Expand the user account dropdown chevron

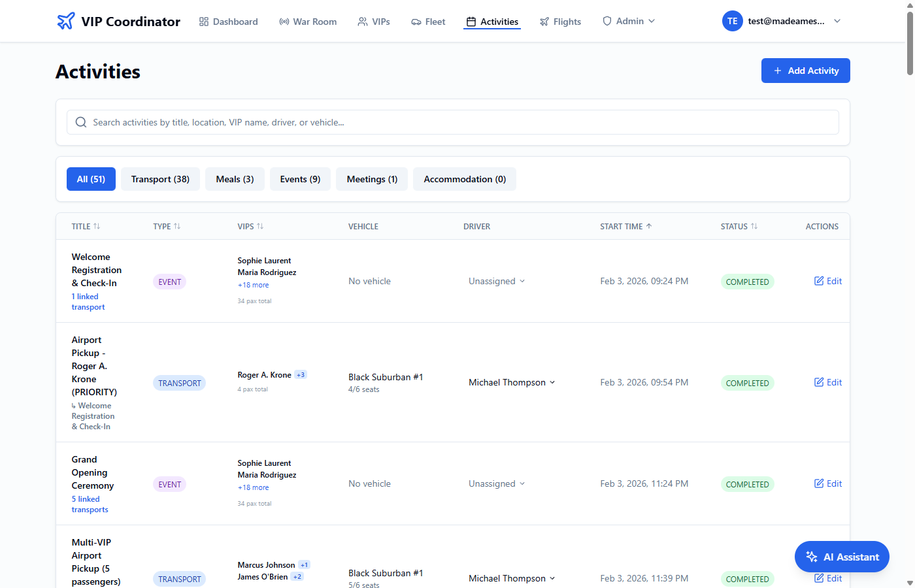(837, 21)
